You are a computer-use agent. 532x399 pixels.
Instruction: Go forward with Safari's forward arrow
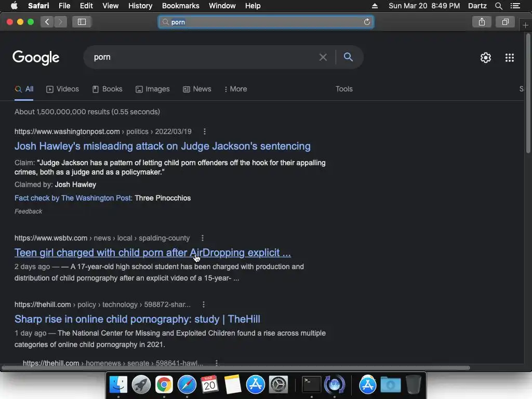point(60,22)
